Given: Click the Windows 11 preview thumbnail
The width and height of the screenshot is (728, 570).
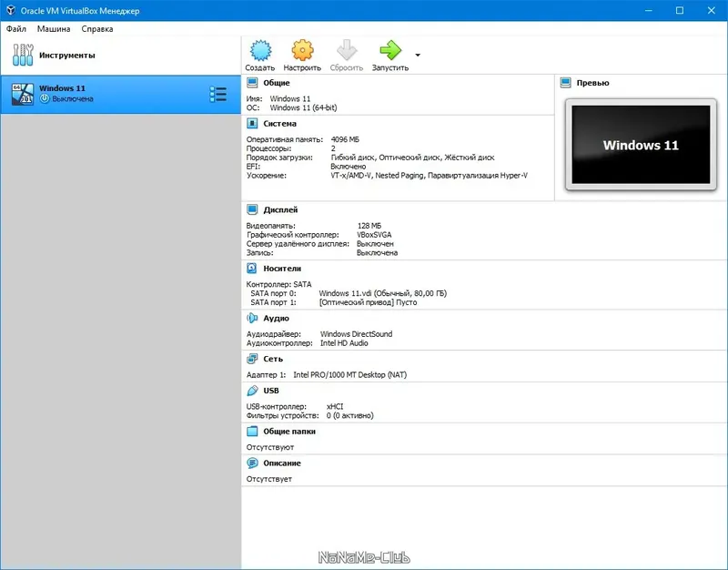Looking at the screenshot, I should (641, 145).
